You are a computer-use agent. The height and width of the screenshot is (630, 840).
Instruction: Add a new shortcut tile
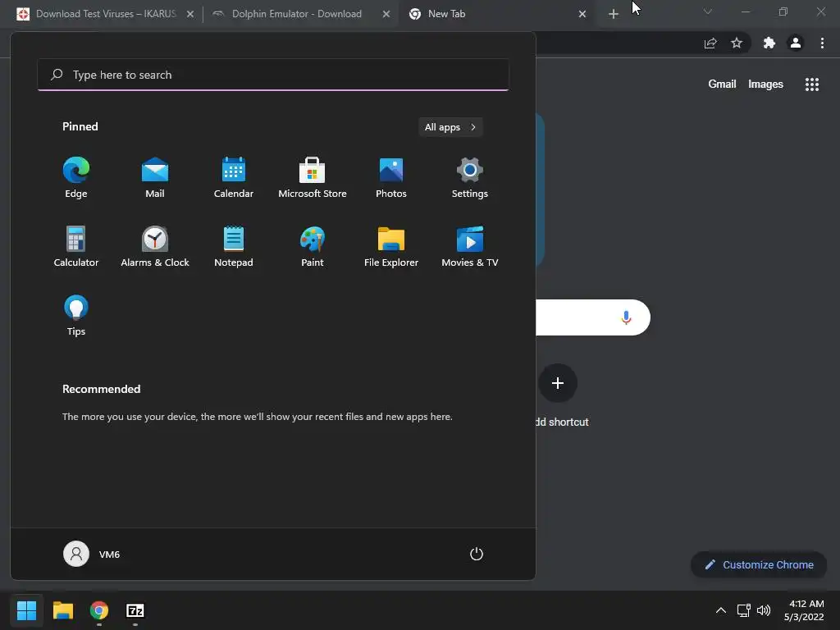point(558,383)
